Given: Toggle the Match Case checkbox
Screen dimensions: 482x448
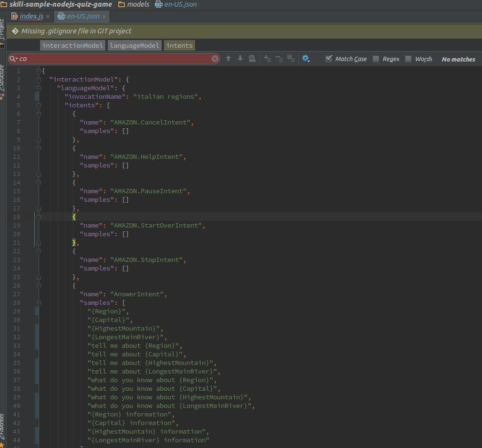Looking at the screenshot, I should (x=329, y=59).
